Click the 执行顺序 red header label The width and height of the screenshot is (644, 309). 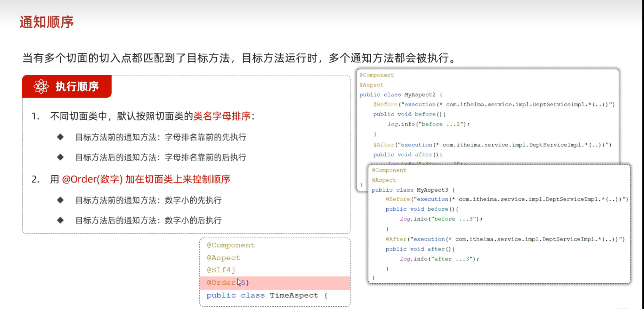click(77, 86)
